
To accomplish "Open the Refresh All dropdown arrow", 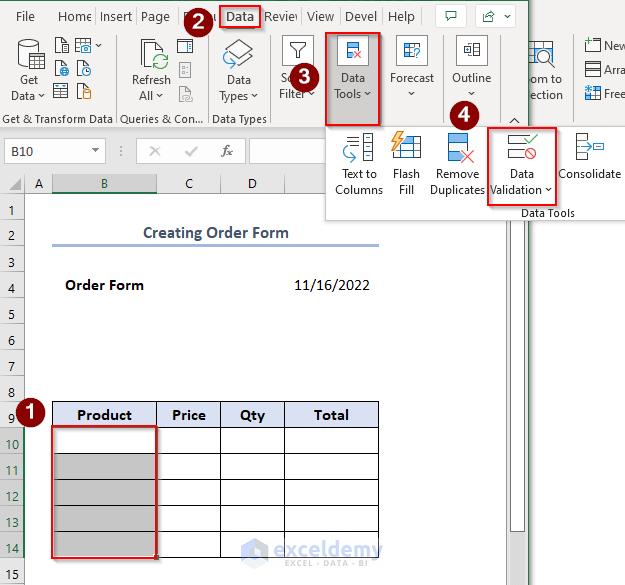I will pyautogui.click(x=159, y=96).
